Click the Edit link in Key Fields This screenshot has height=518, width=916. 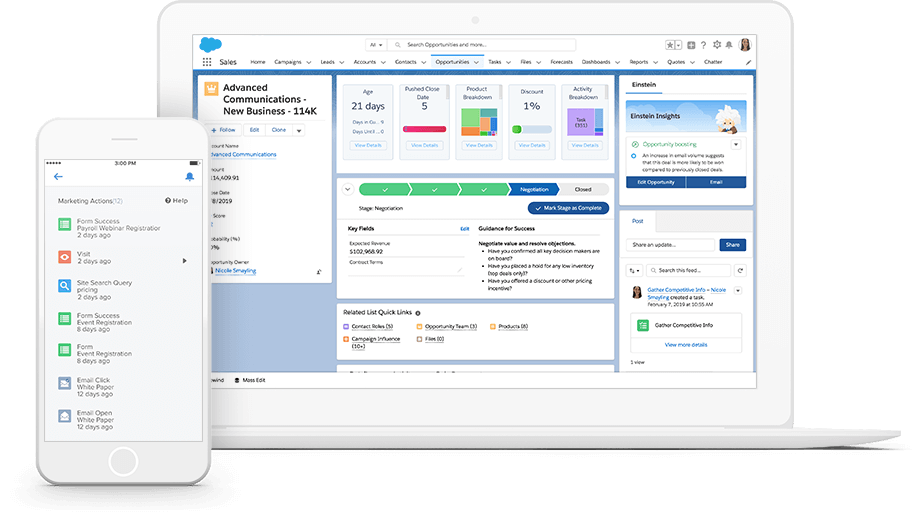464,229
